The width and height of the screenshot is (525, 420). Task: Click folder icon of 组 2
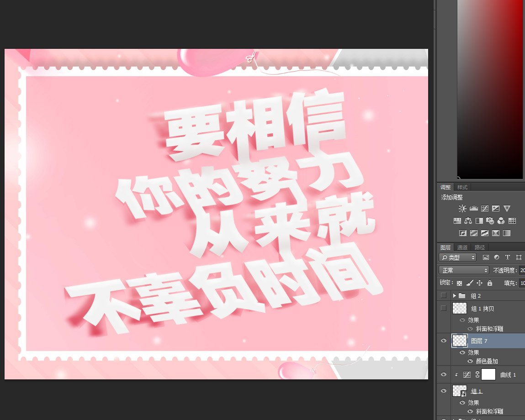click(x=462, y=295)
